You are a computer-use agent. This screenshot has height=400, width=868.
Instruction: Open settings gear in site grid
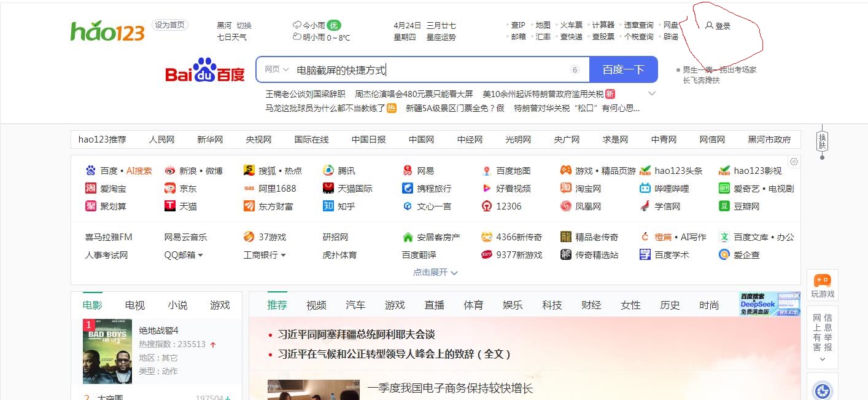click(794, 162)
